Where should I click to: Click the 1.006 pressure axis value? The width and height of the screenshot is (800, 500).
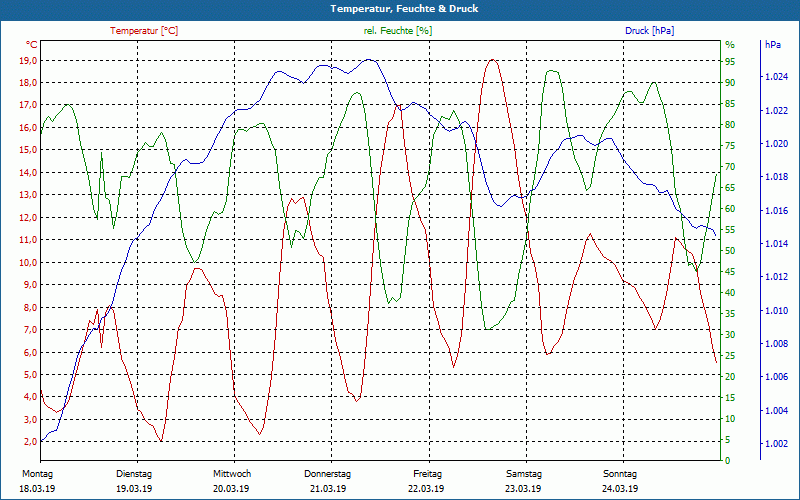(776, 377)
